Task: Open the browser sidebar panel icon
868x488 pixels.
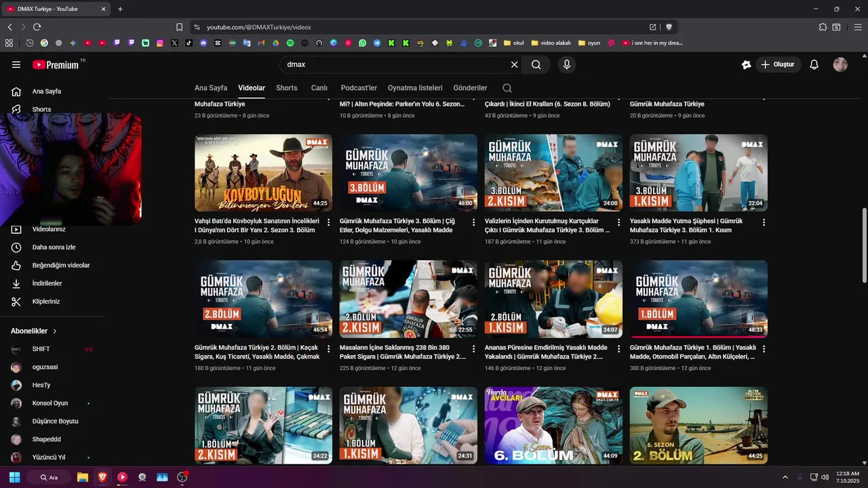Action: tap(837, 27)
